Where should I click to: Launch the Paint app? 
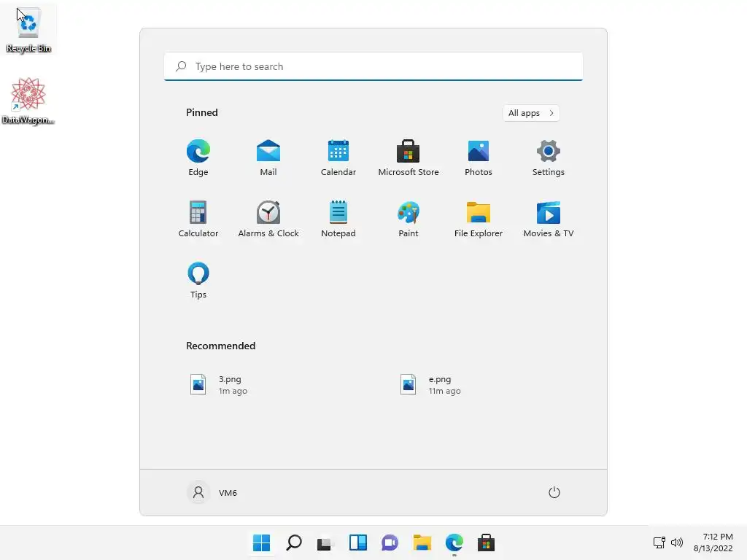pyautogui.click(x=409, y=219)
